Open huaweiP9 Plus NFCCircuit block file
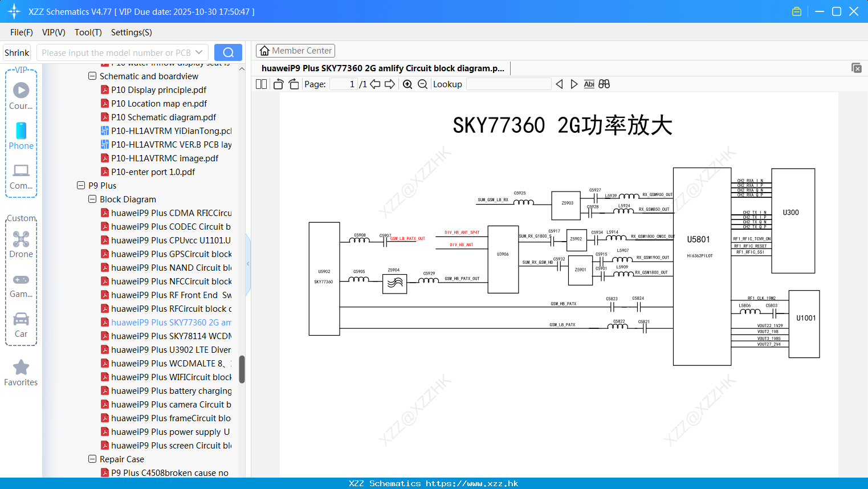Viewport: 868px width, 489px height. 166,281
